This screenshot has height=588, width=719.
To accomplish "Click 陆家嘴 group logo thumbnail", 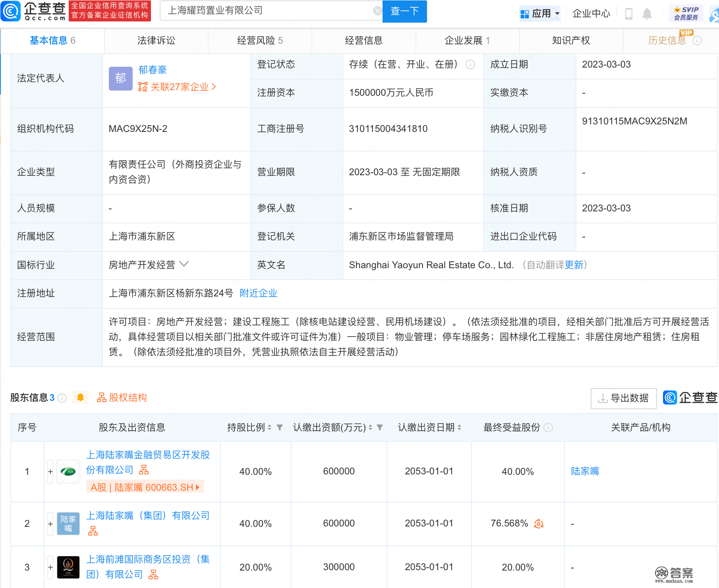I will [68, 524].
